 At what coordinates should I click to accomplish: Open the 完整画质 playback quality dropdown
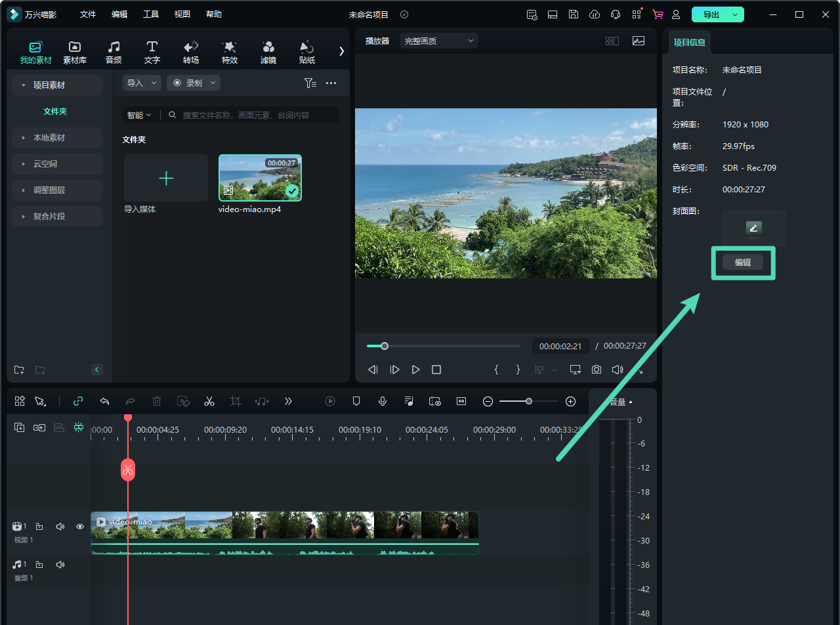click(x=438, y=41)
